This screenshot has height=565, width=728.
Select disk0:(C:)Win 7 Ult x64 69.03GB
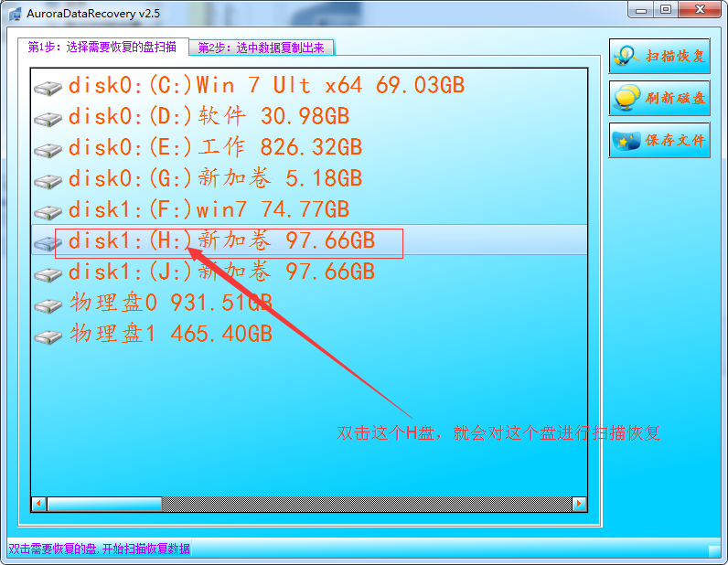point(266,85)
